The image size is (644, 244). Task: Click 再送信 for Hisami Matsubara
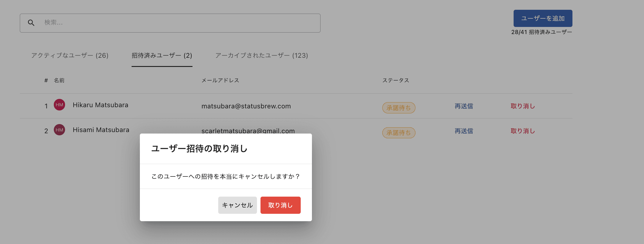pos(464,131)
